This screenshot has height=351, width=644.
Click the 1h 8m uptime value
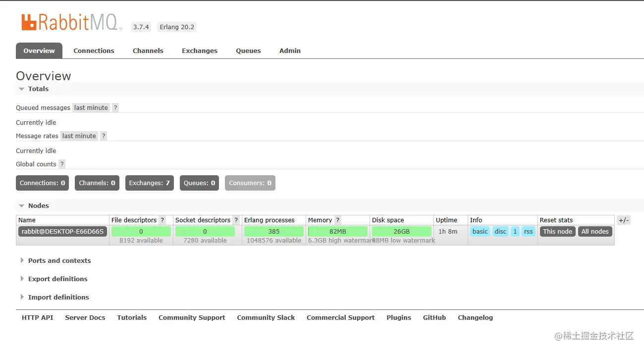tap(448, 232)
